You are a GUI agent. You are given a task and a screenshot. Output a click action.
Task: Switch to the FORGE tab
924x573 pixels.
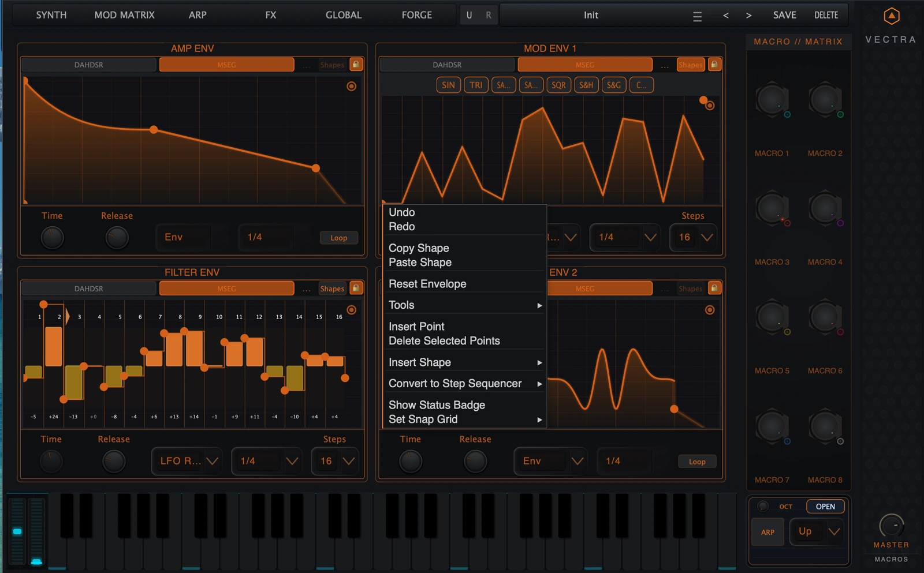(417, 15)
